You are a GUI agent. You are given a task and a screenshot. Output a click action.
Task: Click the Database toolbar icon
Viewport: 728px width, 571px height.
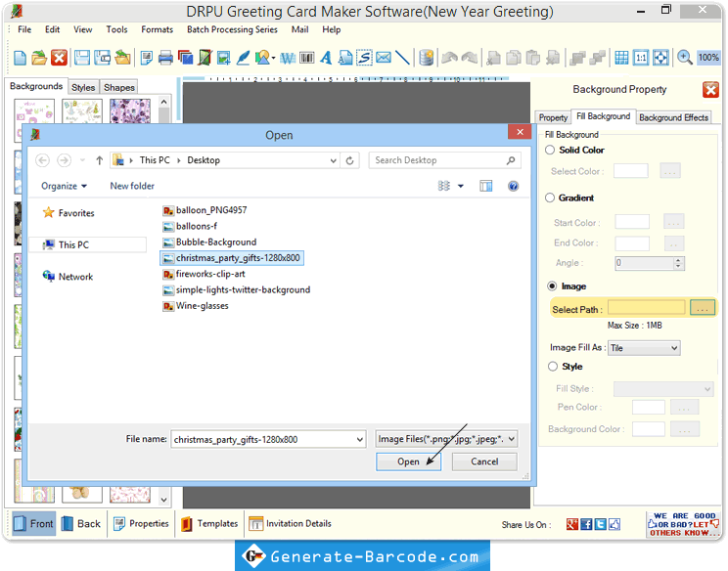coord(427,58)
